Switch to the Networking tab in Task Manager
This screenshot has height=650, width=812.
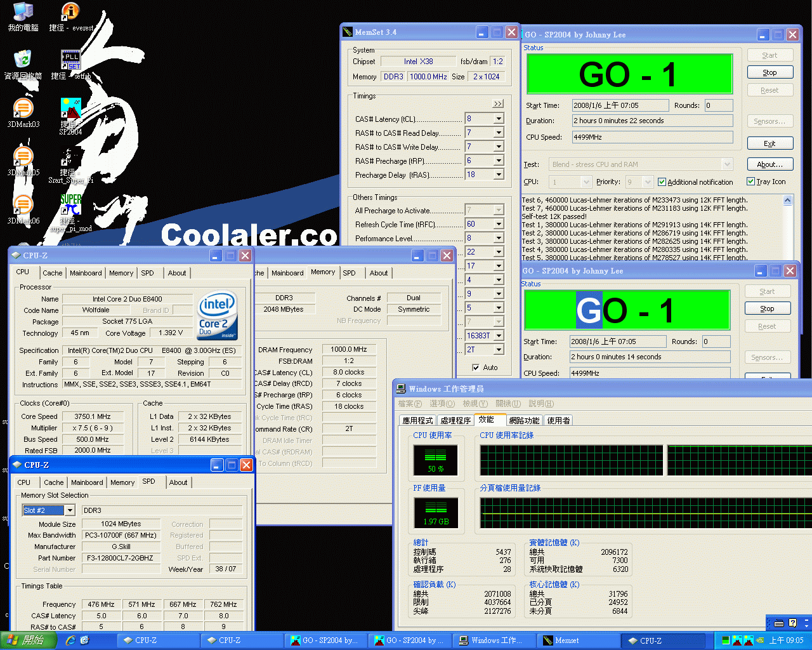point(524,420)
